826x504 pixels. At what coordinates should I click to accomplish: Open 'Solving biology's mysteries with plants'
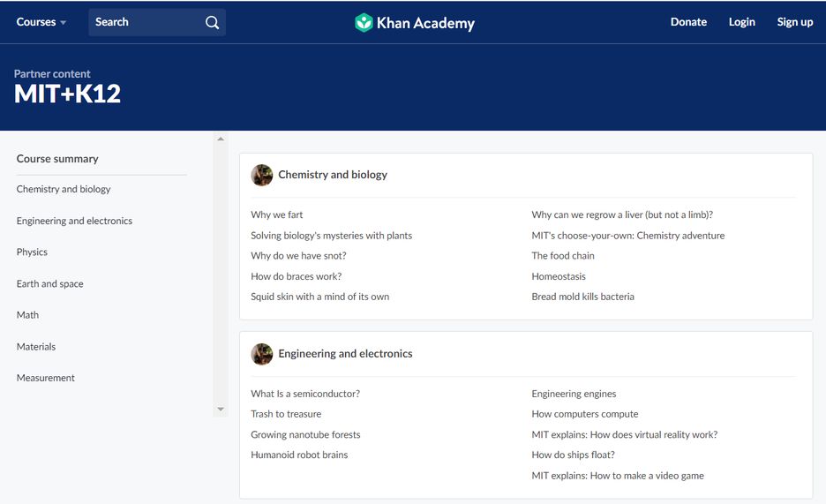[x=331, y=236]
